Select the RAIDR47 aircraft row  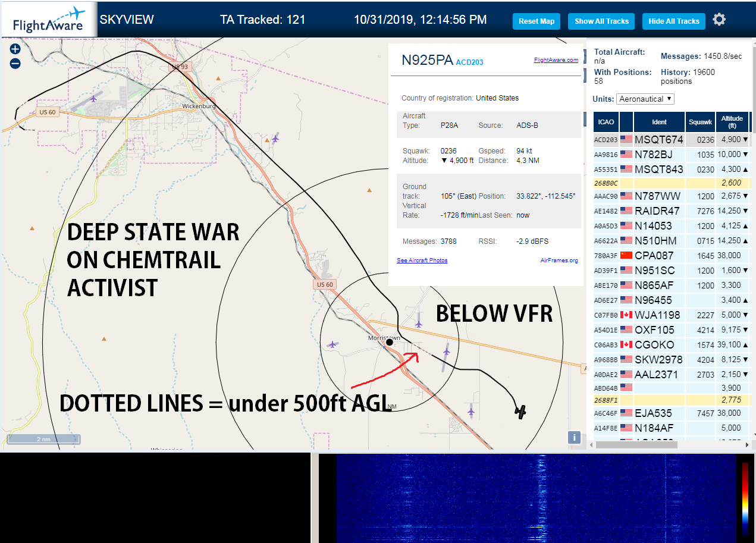point(672,211)
